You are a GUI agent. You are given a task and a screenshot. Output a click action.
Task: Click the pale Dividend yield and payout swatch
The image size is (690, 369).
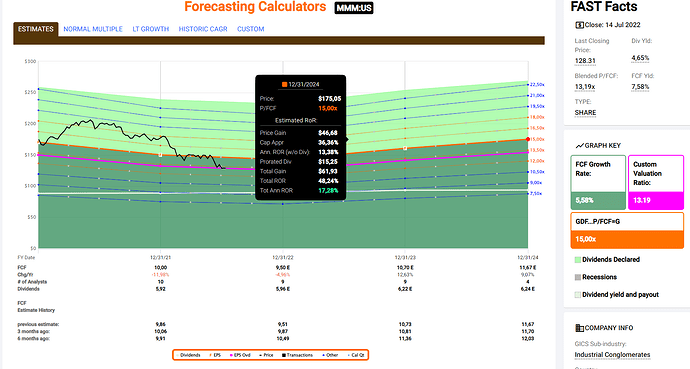[x=578, y=295]
